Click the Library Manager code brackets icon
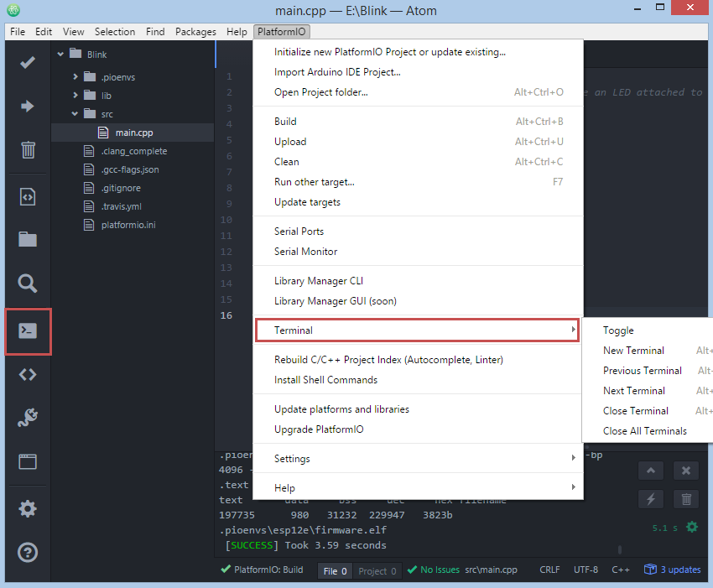 coord(28,375)
